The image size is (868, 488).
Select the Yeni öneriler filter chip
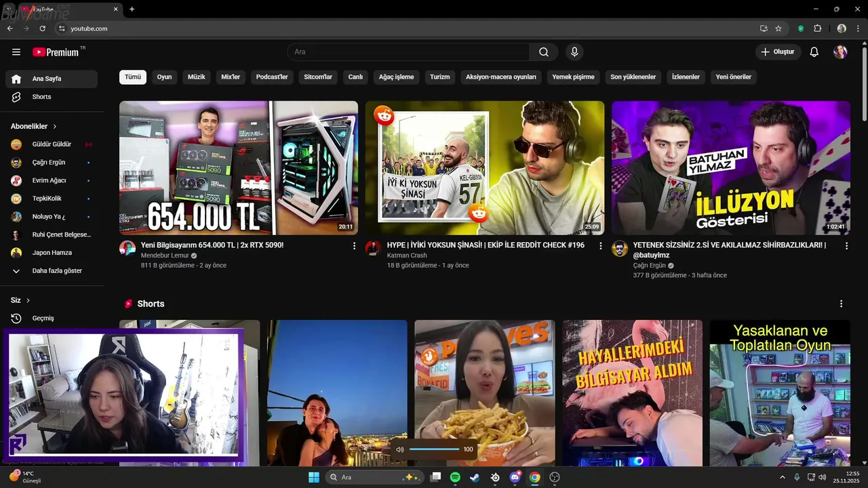[734, 77]
